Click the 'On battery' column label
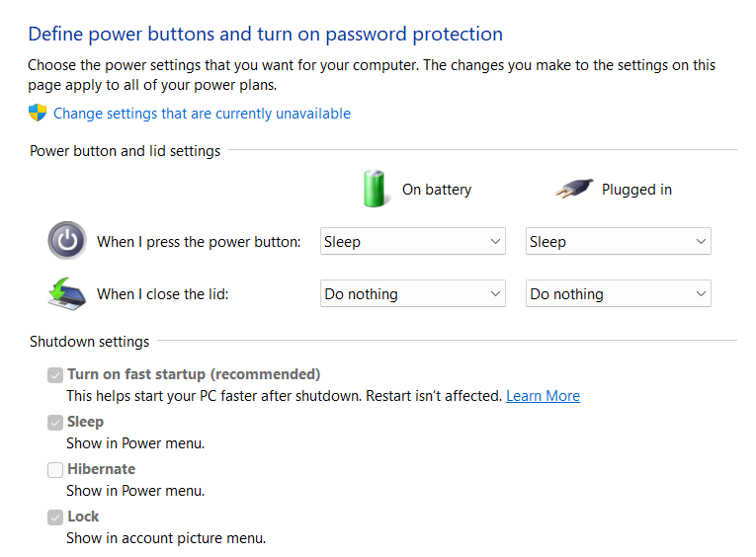756x557 pixels. point(437,190)
